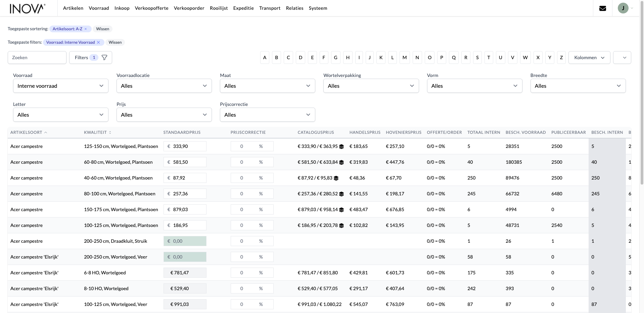
Task: Click the stack icon beside € 203,78
Action: click(341, 226)
